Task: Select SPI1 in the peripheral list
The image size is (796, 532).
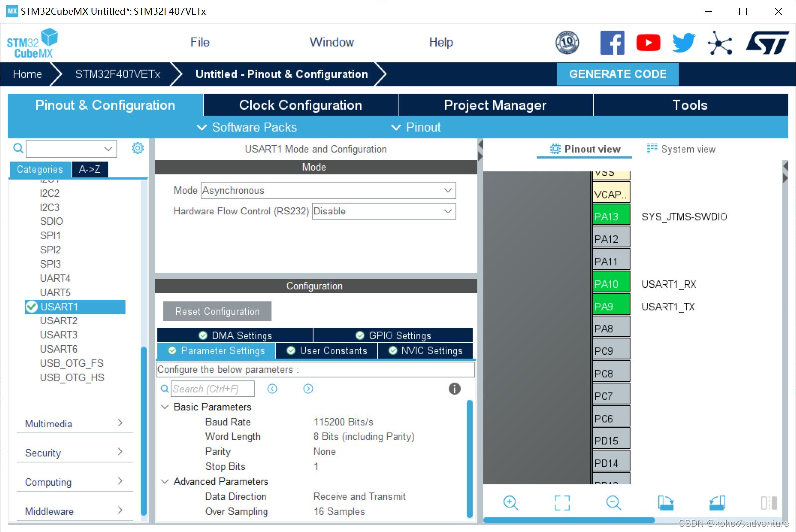Action: [x=50, y=235]
